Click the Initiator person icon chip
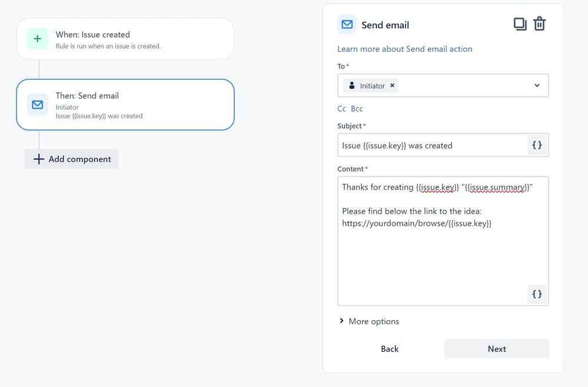Image resolution: width=588 pixels, height=387 pixels. pyautogui.click(x=352, y=86)
